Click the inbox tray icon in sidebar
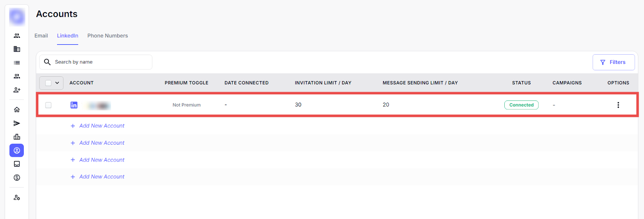Viewport: 644px width, 219px height. [x=17, y=164]
